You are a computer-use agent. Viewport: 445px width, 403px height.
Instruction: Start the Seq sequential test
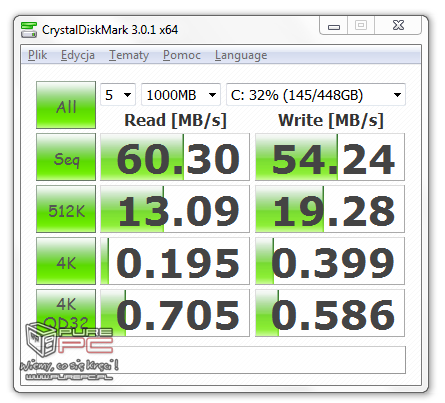pyautogui.click(x=66, y=157)
